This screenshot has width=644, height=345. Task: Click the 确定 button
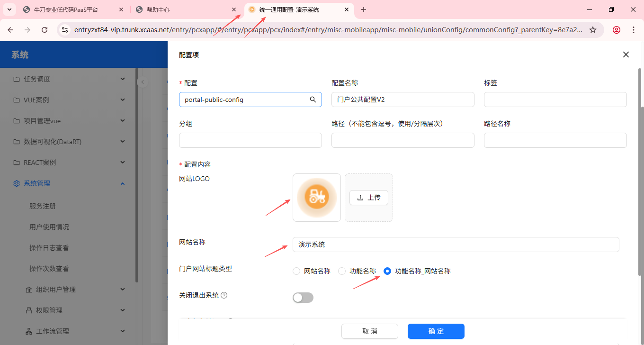436,331
